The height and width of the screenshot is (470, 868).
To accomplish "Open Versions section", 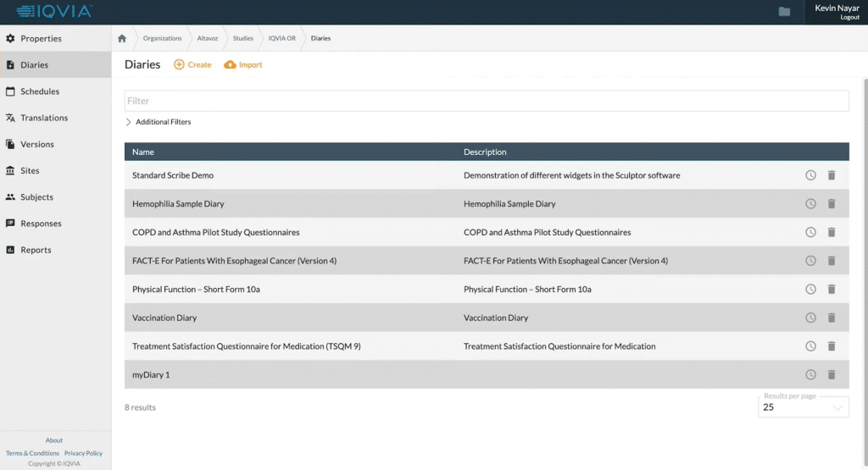I will pos(55,144).
